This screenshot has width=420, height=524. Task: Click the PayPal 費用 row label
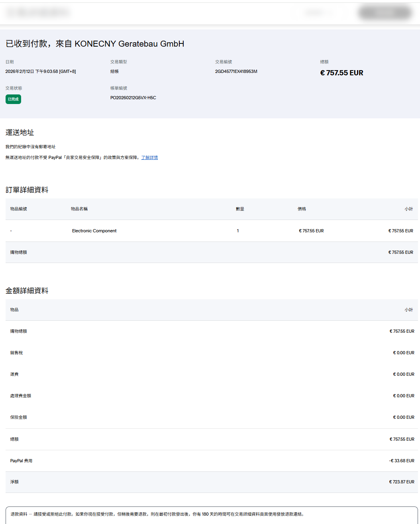[21, 461]
